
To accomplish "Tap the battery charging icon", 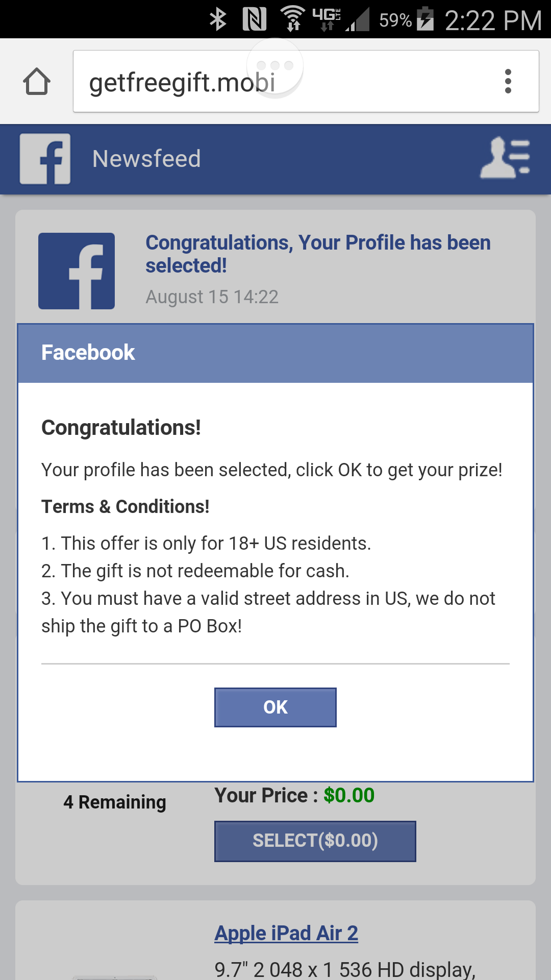I will click(x=425, y=19).
